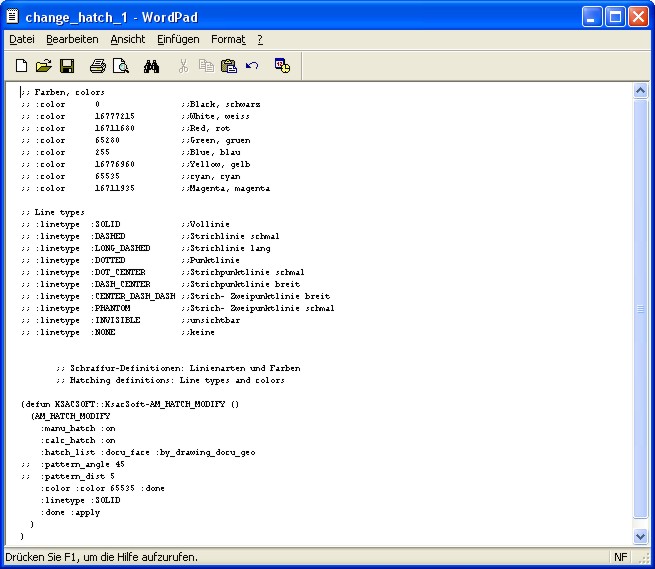Viewport: 655px width, 569px height.
Task: Open a file with the folder icon
Action: (x=43, y=66)
